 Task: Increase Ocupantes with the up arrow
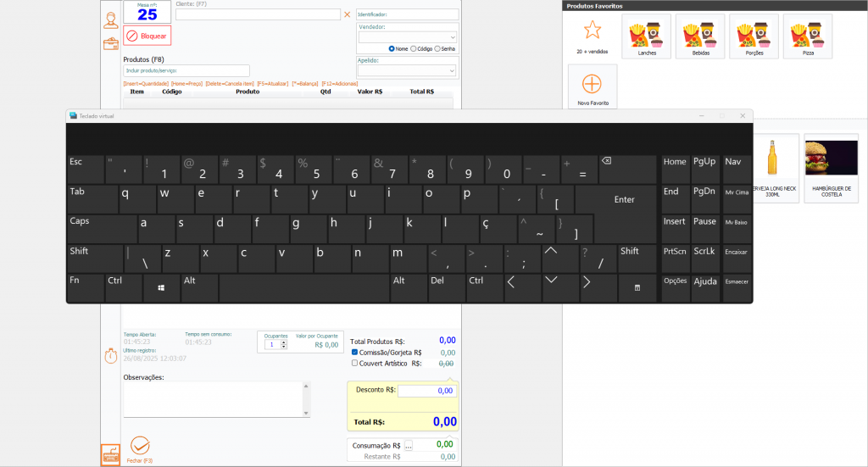click(x=283, y=342)
